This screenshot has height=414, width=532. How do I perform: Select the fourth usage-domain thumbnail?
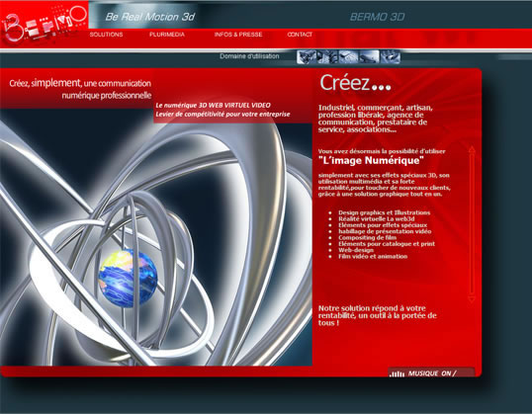click(x=369, y=57)
